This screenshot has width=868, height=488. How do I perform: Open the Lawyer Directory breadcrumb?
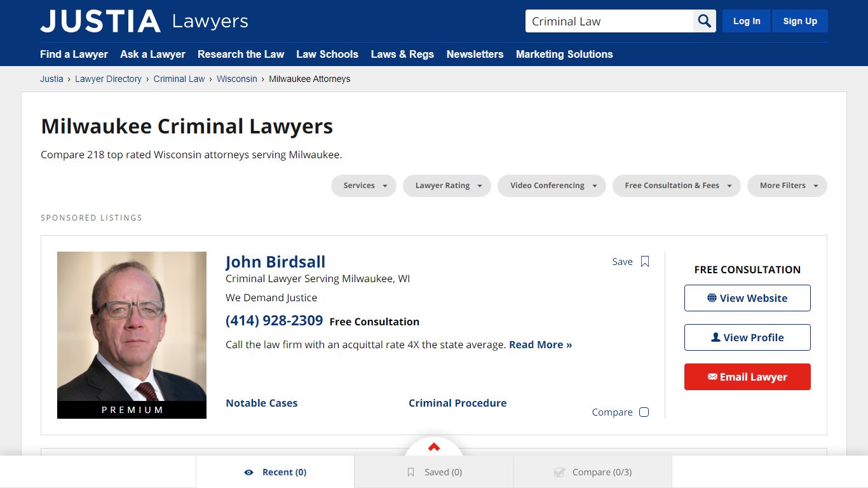pos(108,79)
